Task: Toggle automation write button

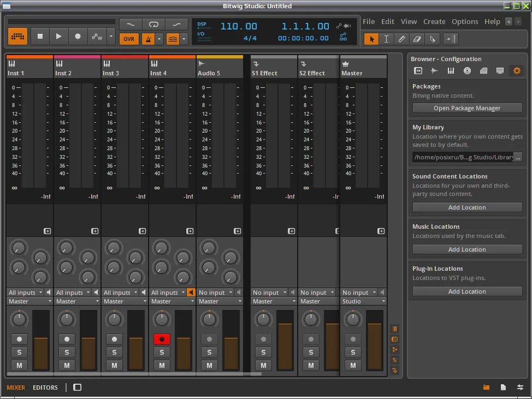Action: [x=97, y=37]
